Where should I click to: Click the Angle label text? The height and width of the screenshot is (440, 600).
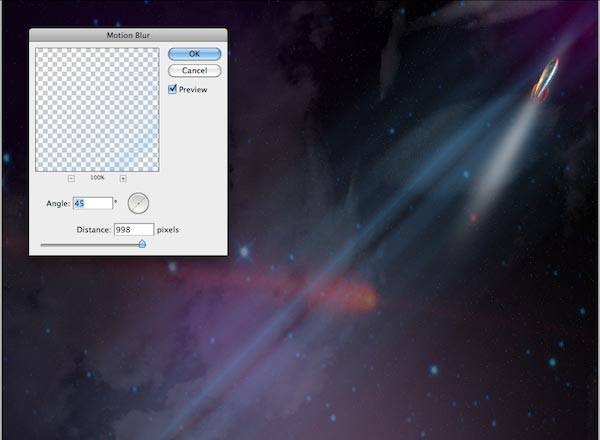click(56, 204)
